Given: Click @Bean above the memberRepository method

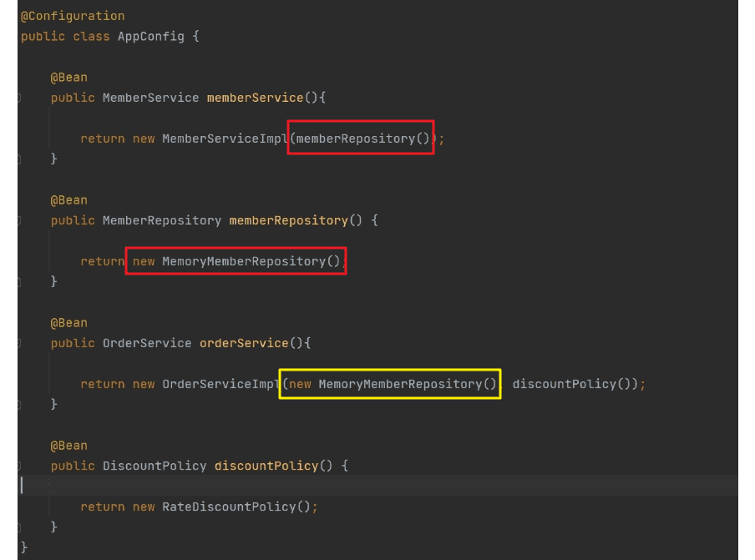Looking at the screenshot, I should pyautogui.click(x=68, y=200).
